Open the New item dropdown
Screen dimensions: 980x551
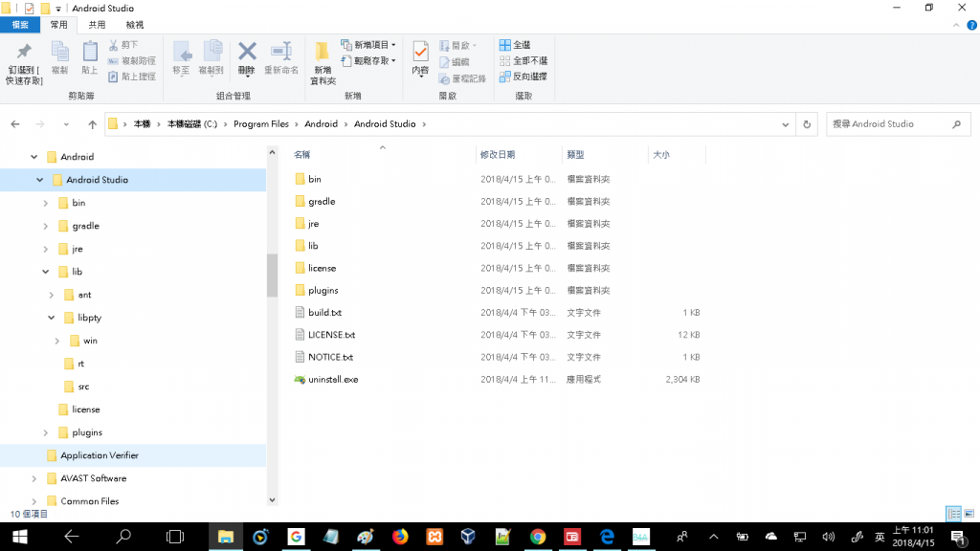pyautogui.click(x=368, y=45)
